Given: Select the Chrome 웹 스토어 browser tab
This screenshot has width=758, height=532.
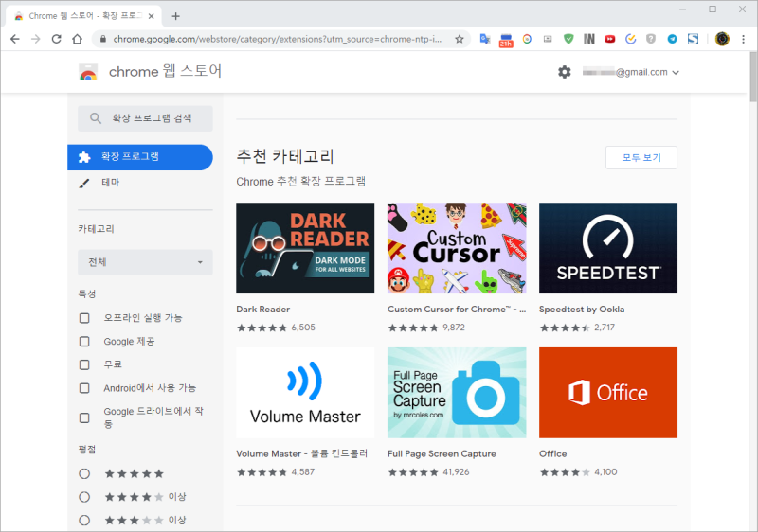Looking at the screenshot, I should pyautogui.click(x=84, y=16).
